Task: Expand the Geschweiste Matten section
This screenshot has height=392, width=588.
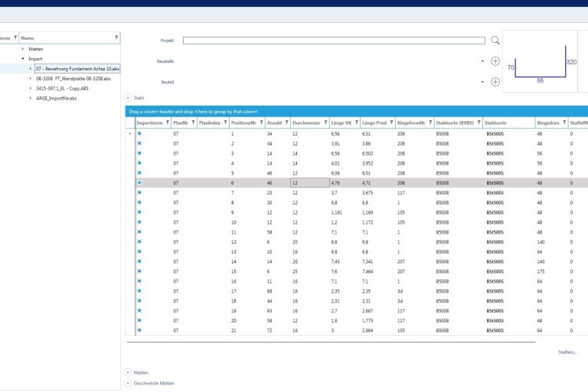Action: click(x=128, y=382)
